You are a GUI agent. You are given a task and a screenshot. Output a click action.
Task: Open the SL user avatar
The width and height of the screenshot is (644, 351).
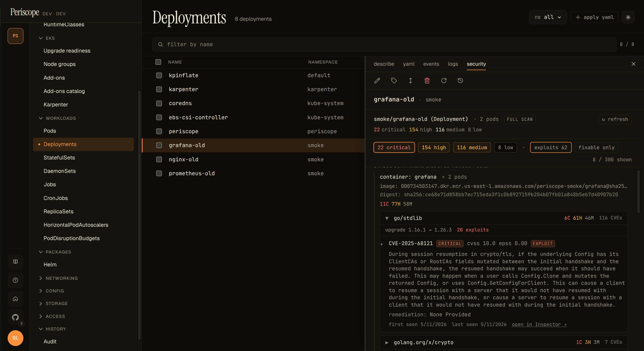click(15, 338)
